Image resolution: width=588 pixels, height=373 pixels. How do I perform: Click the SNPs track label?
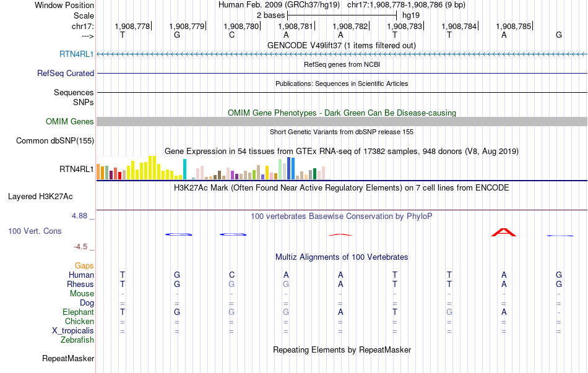84,102
